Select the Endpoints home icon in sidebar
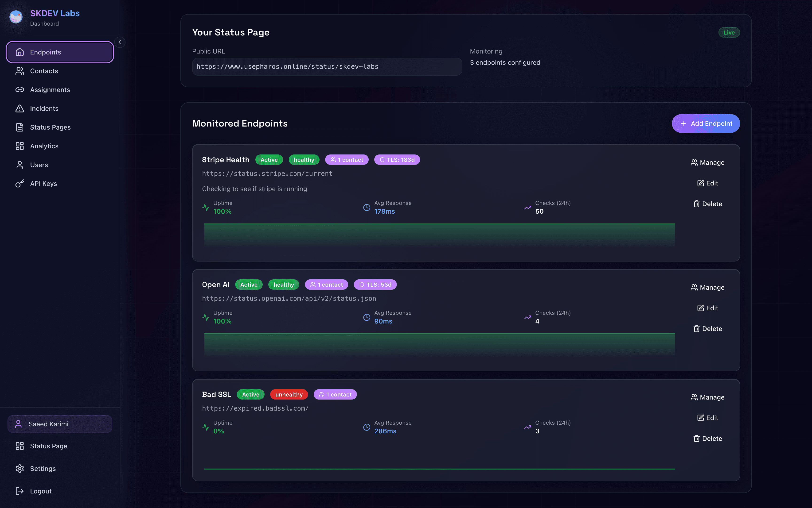 point(20,52)
